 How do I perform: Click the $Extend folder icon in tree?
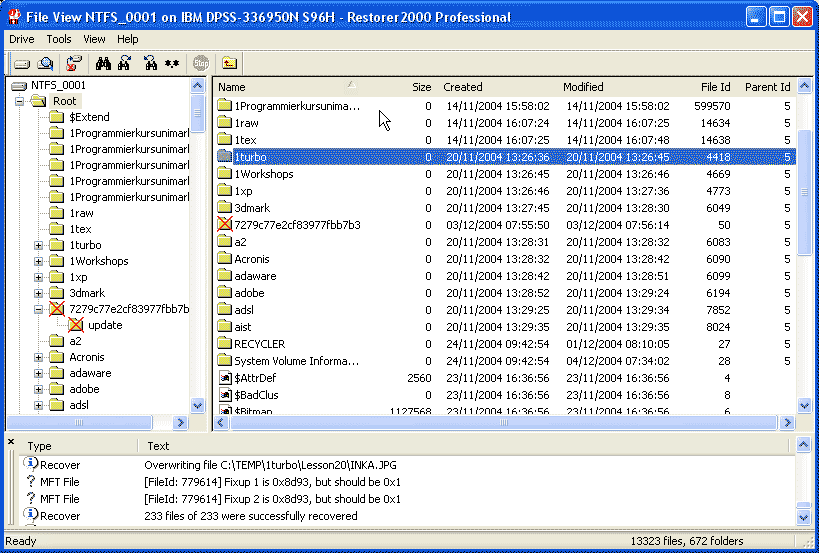coord(56,117)
